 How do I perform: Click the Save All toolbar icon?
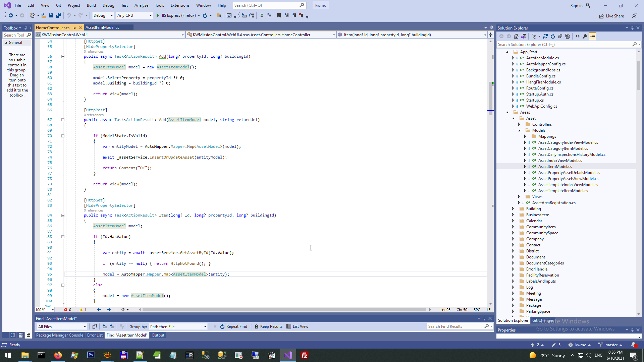[x=59, y=15]
